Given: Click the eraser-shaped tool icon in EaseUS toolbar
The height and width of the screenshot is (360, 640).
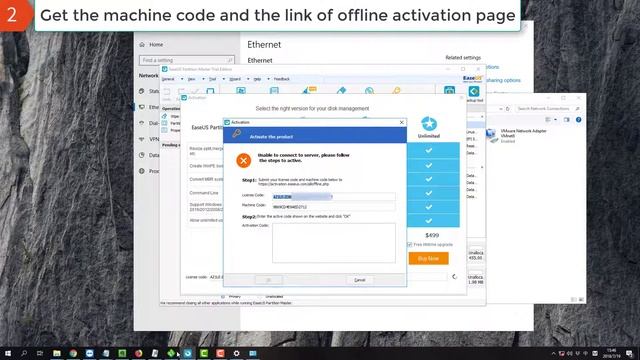Looking at the screenshot, I should (x=342, y=91).
